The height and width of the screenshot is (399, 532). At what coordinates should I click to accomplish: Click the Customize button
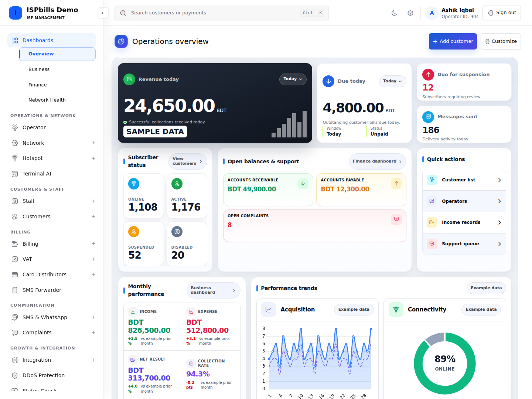[x=501, y=41]
